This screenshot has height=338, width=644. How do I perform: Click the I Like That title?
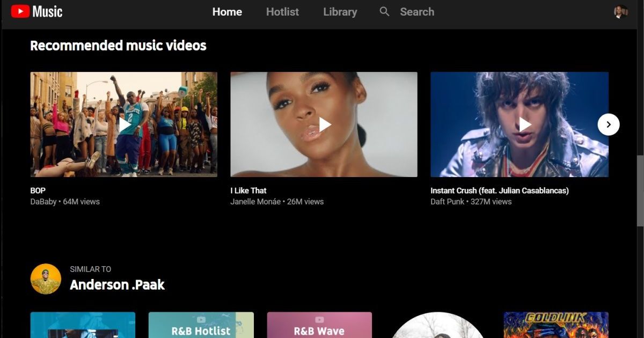248,190
